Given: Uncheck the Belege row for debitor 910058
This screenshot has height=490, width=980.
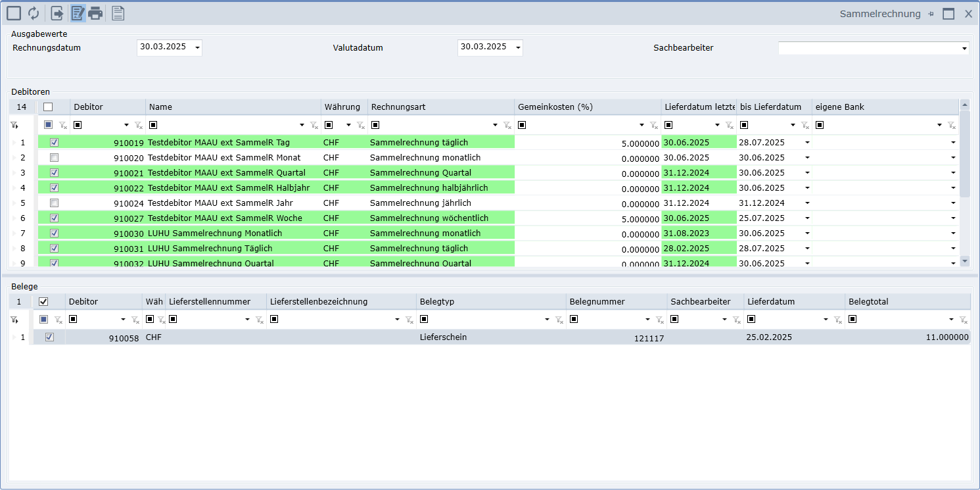Looking at the screenshot, I should tap(49, 337).
